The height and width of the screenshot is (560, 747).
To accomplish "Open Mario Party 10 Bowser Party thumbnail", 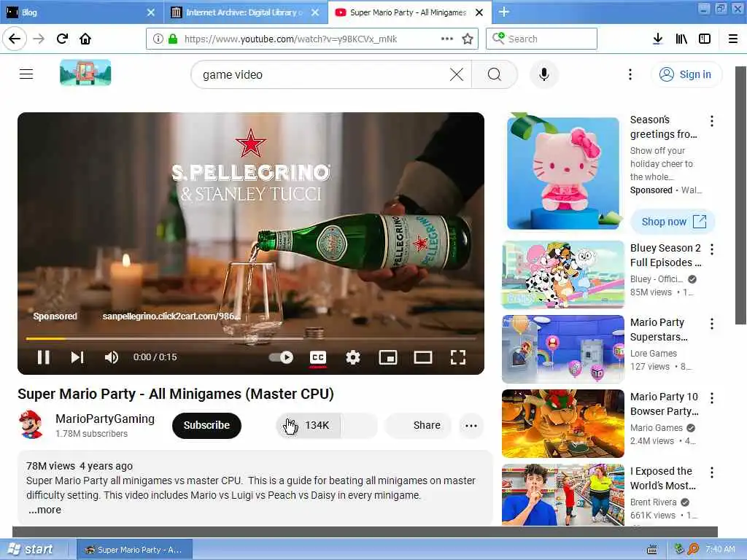I will coord(562,424).
